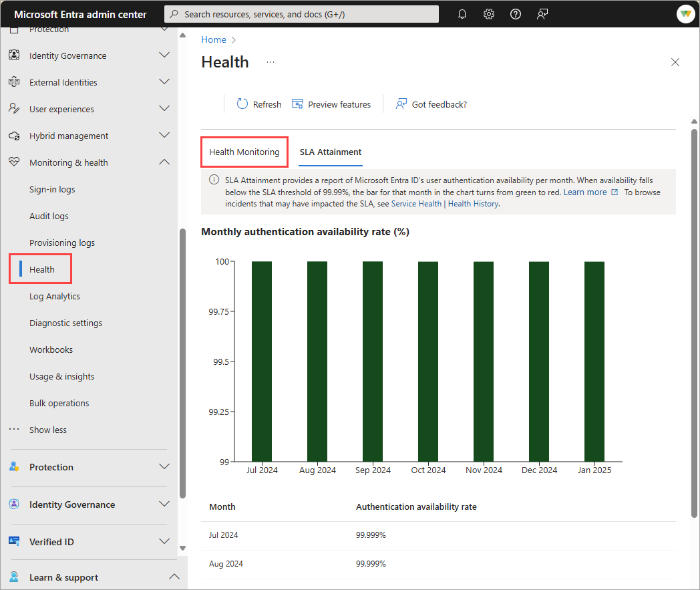Collapse the Monitoring & health section
The height and width of the screenshot is (590, 700).
[164, 162]
